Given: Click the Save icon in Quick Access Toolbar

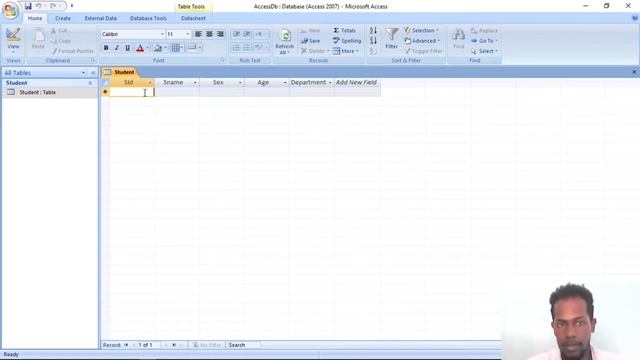Looking at the screenshot, I should pyautogui.click(x=28, y=6).
